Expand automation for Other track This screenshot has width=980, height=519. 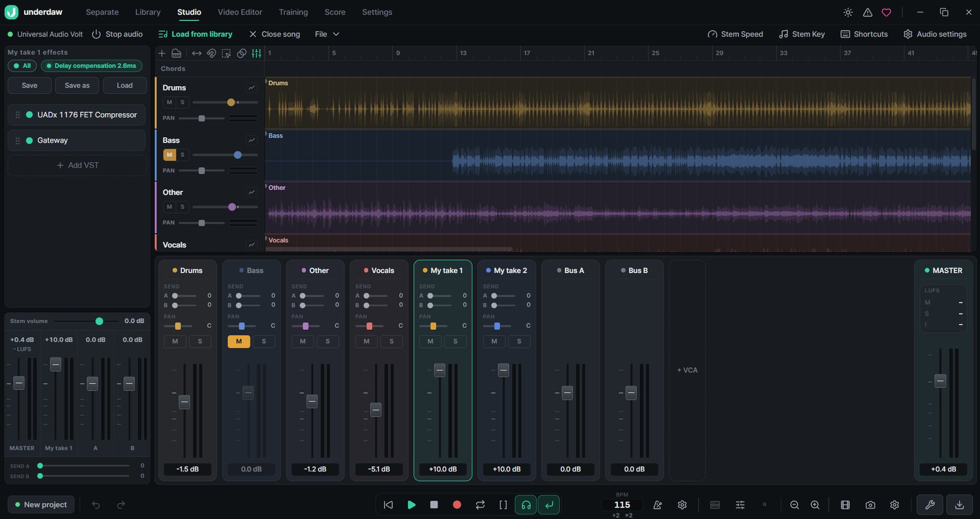click(252, 192)
